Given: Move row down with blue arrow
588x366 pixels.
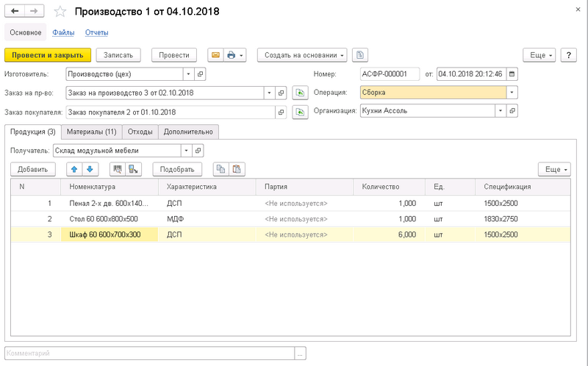Looking at the screenshot, I should (90, 169).
